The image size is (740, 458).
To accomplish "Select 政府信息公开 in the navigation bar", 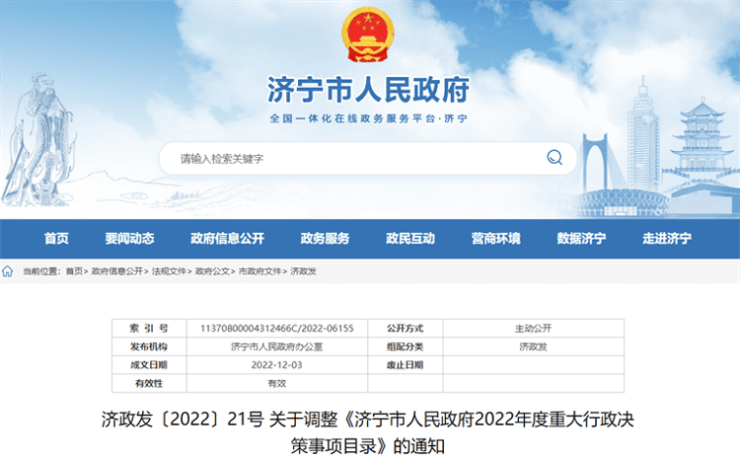I will click(227, 239).
